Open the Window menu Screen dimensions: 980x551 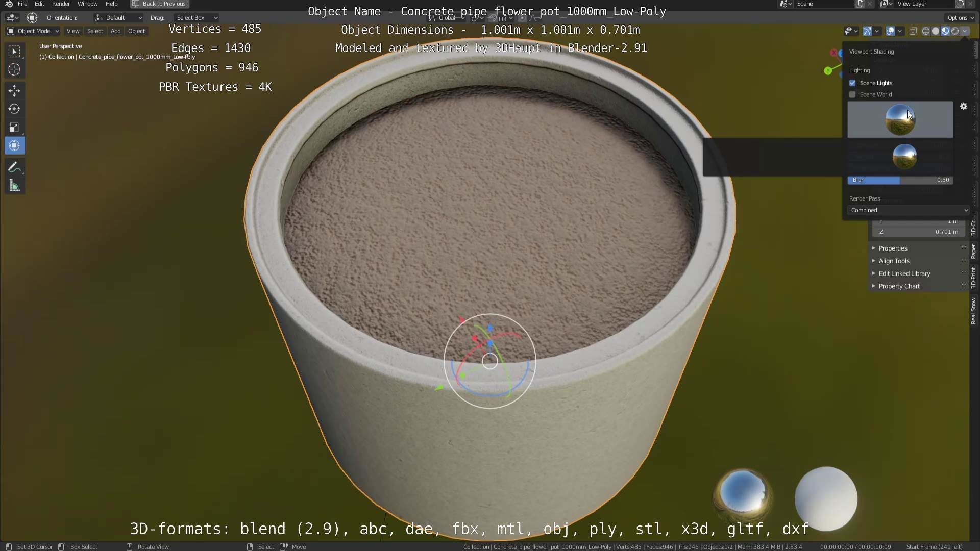[87, 4]
